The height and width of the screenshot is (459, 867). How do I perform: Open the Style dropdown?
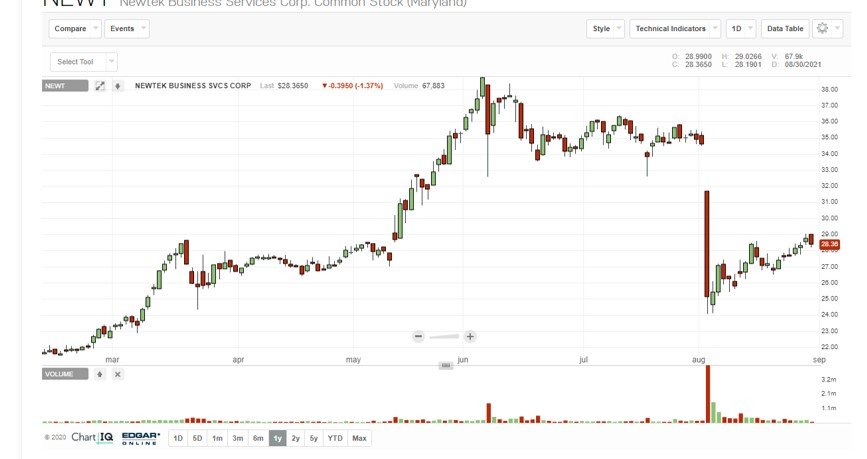coord(606,29)
